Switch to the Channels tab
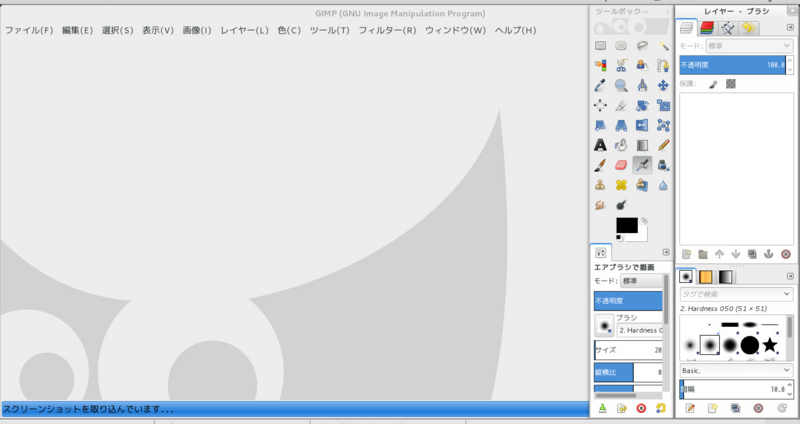Screen dimensions: 800x424 click(707, 28)
